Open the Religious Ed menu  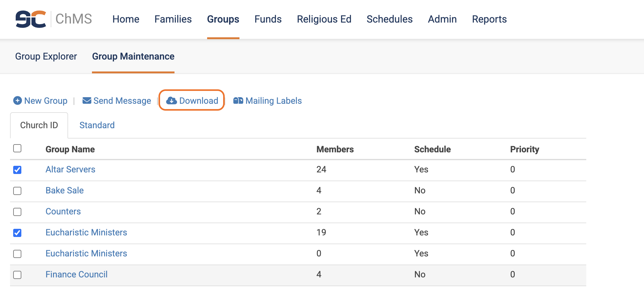coord(324,19)
